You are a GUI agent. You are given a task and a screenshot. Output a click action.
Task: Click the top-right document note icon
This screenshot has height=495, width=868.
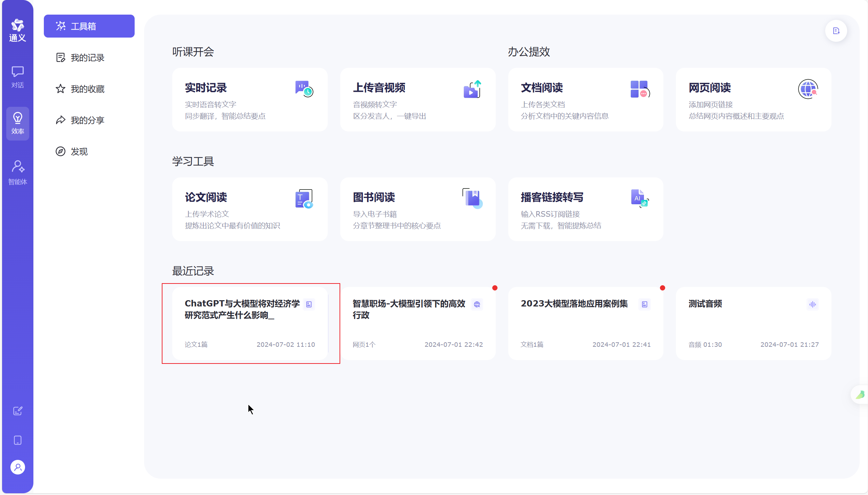point(836,31)
